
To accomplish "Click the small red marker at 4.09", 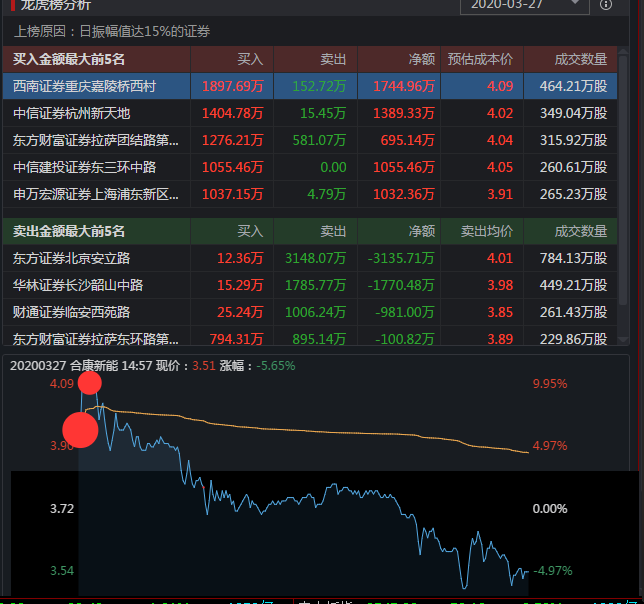I will [90, 383].
